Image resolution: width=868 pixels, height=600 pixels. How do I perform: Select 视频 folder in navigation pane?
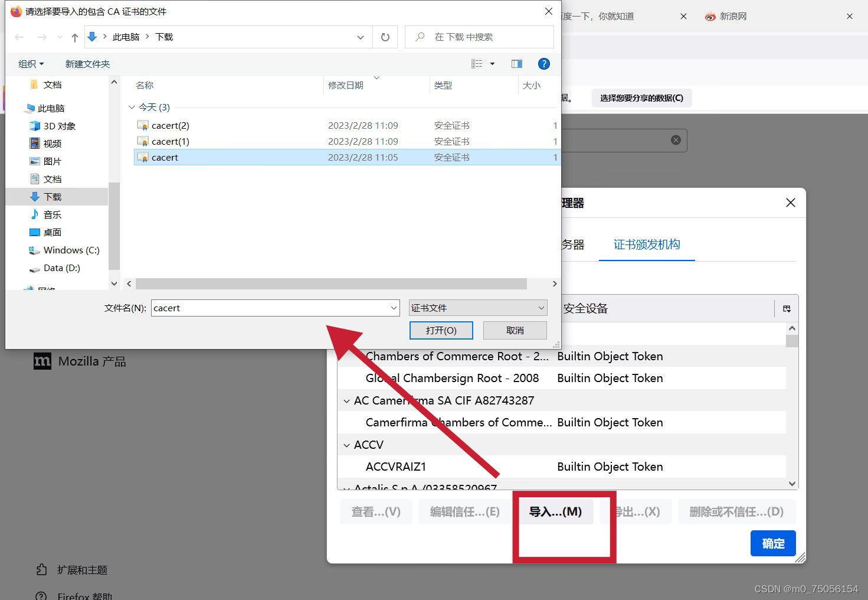click(53, 144)
